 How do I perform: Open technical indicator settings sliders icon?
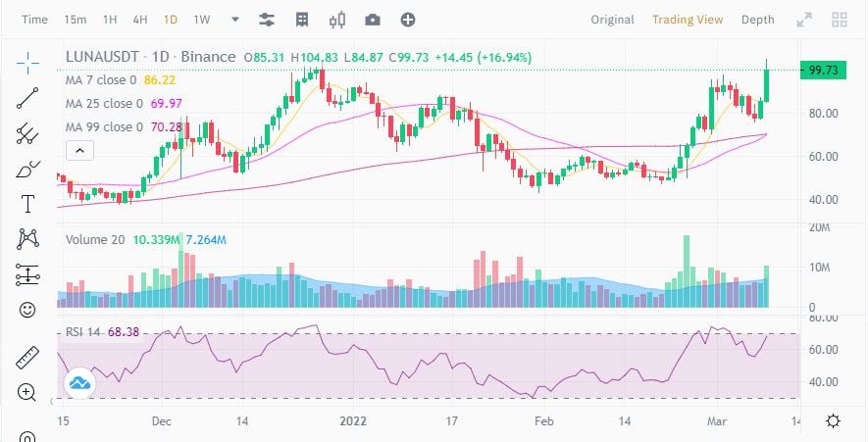[x=267, y=20]
